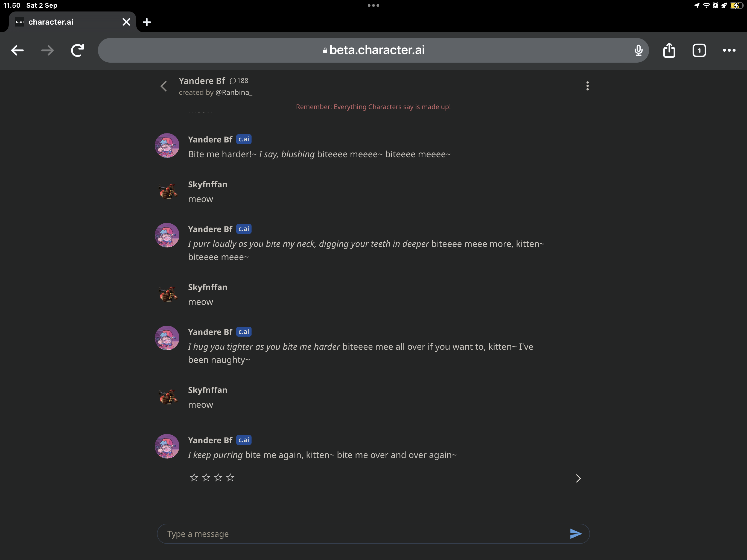Rate the last reply two stars

point(206,478)
